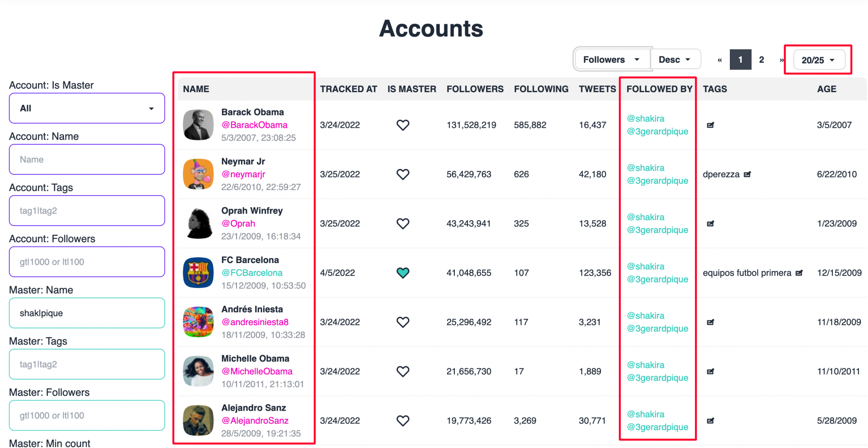The width and height of the screenshot is (868, 448).
Task: Toggle master status for Neymar Jr
Action: pyautogui.click(x=403, y=174)
